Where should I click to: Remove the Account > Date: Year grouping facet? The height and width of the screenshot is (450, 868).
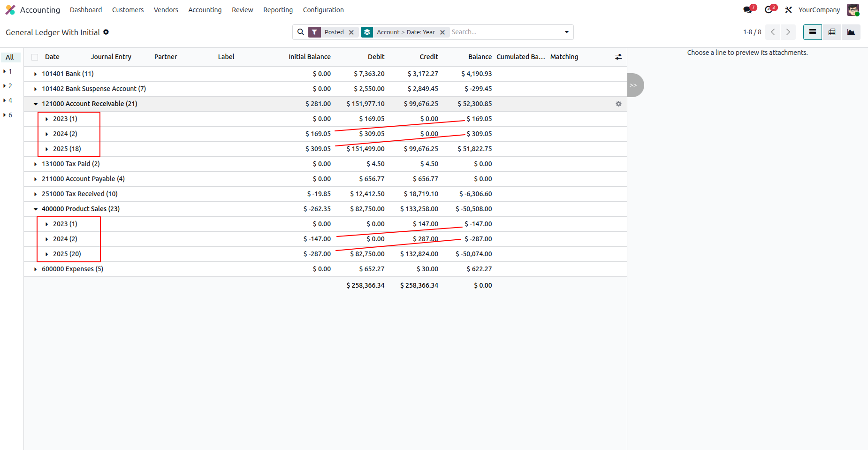click(442, 32)
